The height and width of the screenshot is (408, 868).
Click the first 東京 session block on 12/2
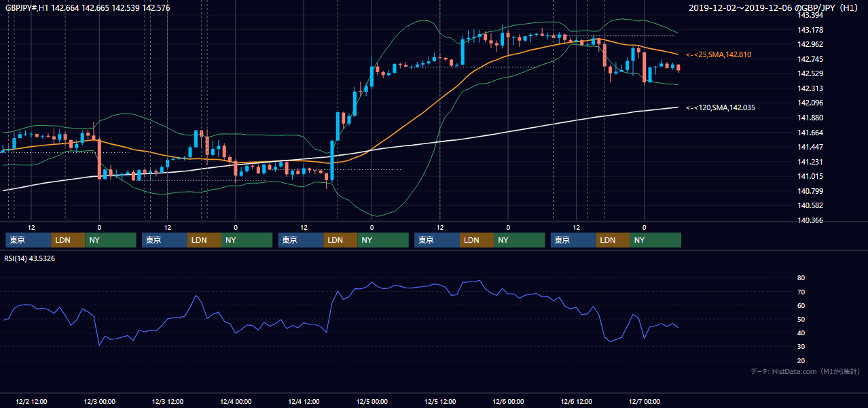point(28,240)
